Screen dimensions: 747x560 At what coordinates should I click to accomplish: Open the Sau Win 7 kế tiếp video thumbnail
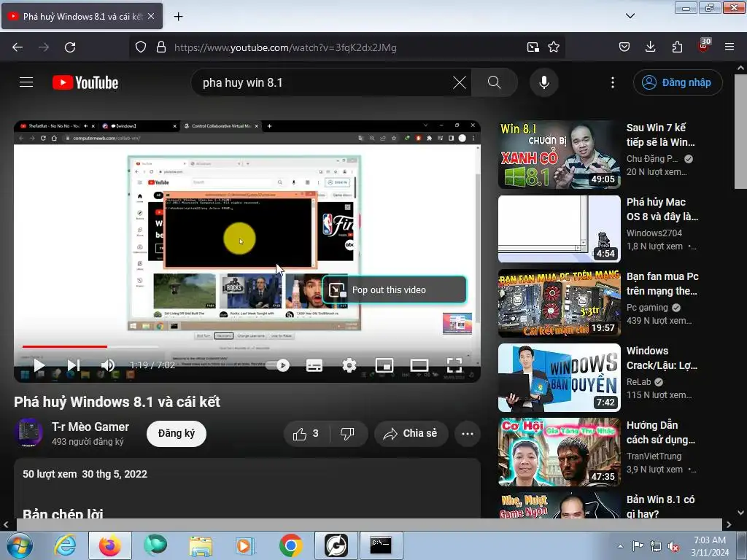point(560,155)
